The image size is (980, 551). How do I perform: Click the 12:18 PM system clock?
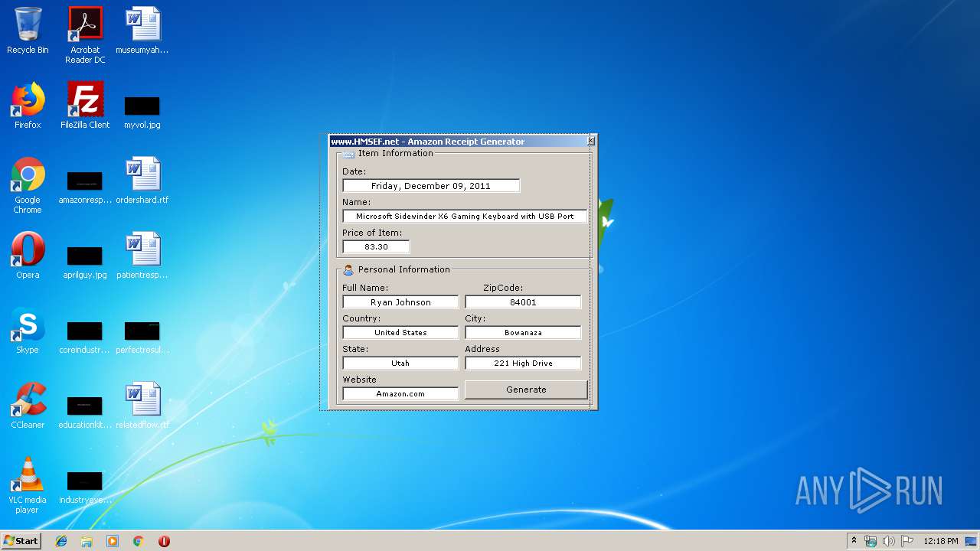point(941,541)
